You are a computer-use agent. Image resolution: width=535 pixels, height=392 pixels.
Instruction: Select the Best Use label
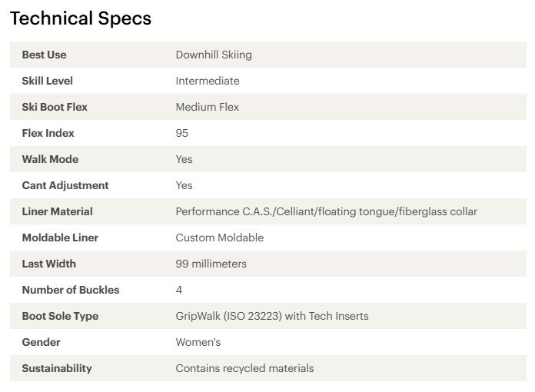[x=44, y=55]
